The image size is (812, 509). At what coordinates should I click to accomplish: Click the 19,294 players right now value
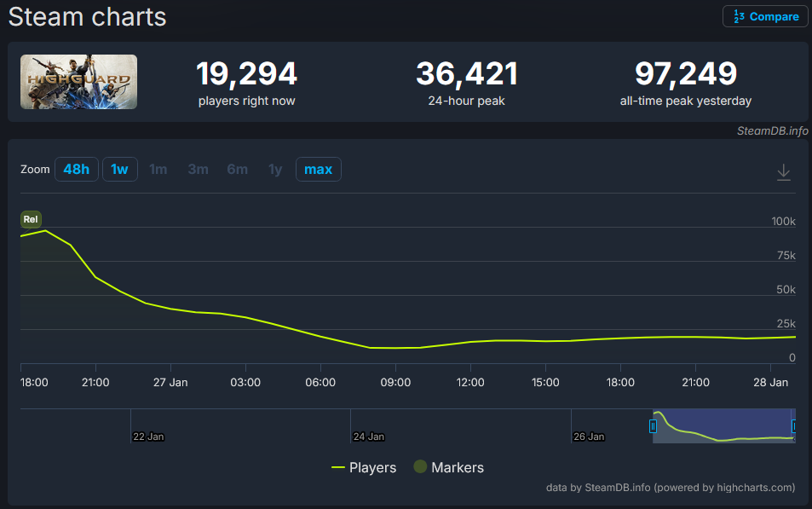(x=246, y=73)
